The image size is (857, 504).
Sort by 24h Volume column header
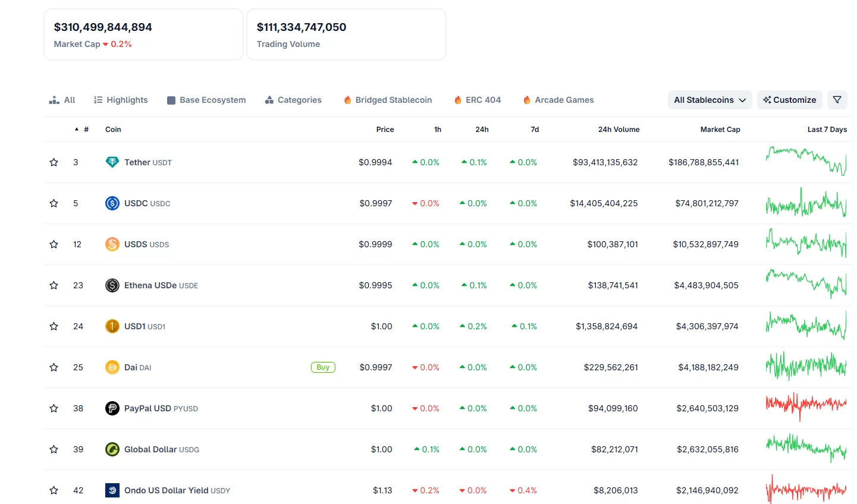pos(619,129)
